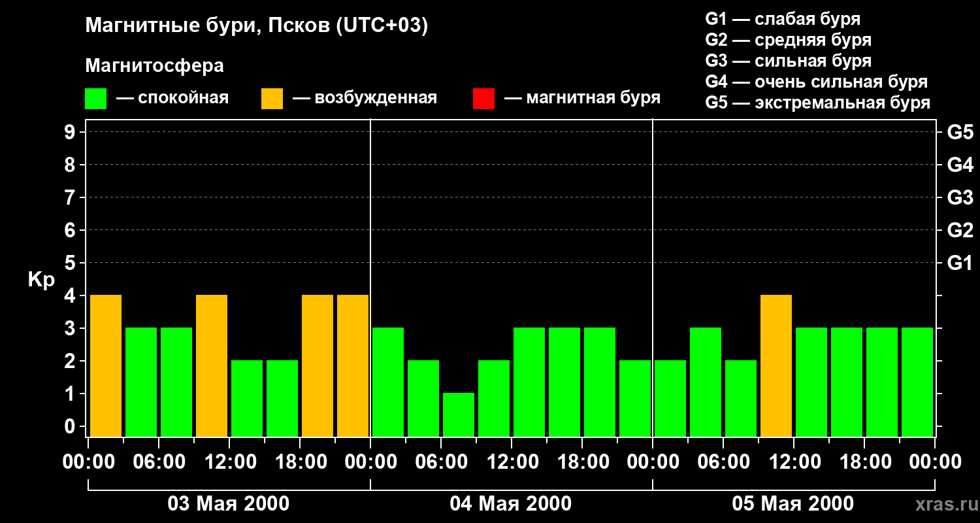Click the 'G3' label on the right axis
The height and width of the screenshot is (523, 980).
coord(960,197)
